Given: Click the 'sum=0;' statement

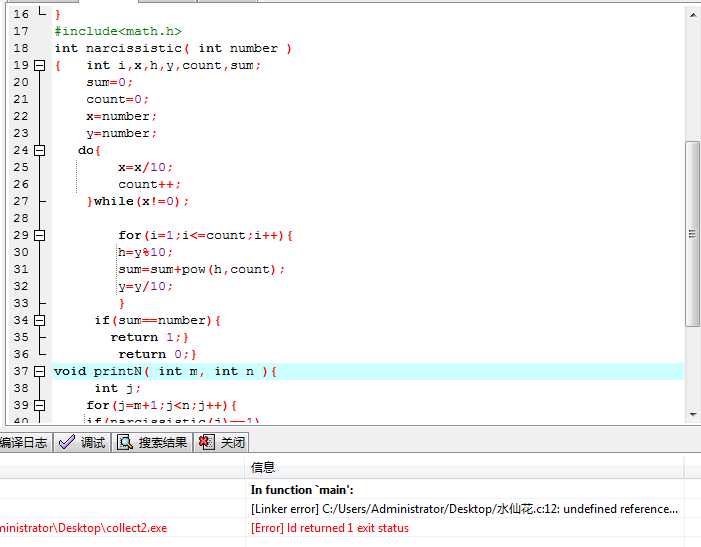Looking at the screenshot, I should point(110,82).
